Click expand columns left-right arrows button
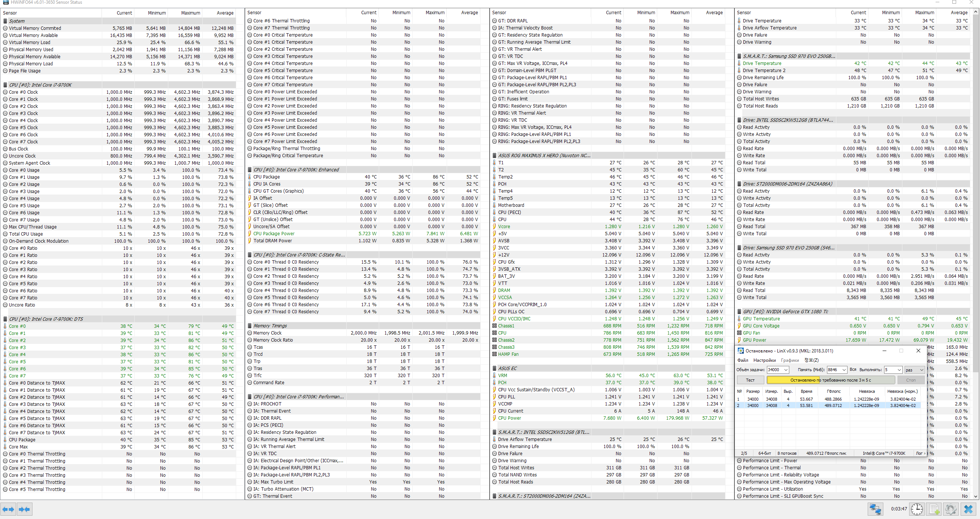The height and width of the screenshot is (519, 980). tap(8, 509)
